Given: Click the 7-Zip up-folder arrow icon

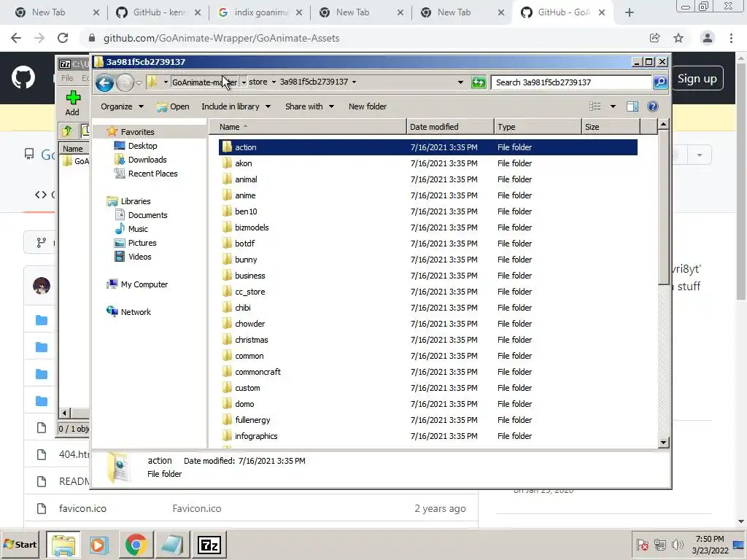Looking at the screenshot, I should [x=66, y=131].
